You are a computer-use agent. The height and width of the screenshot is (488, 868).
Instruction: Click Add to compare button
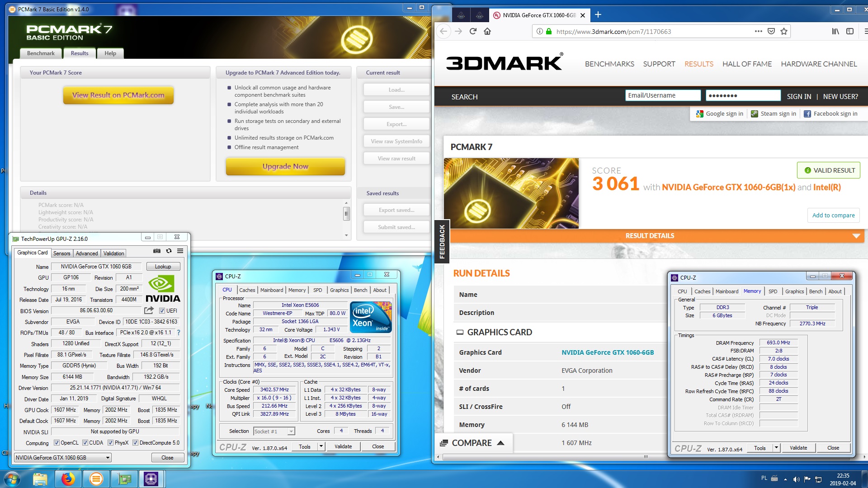pos(833,215)
